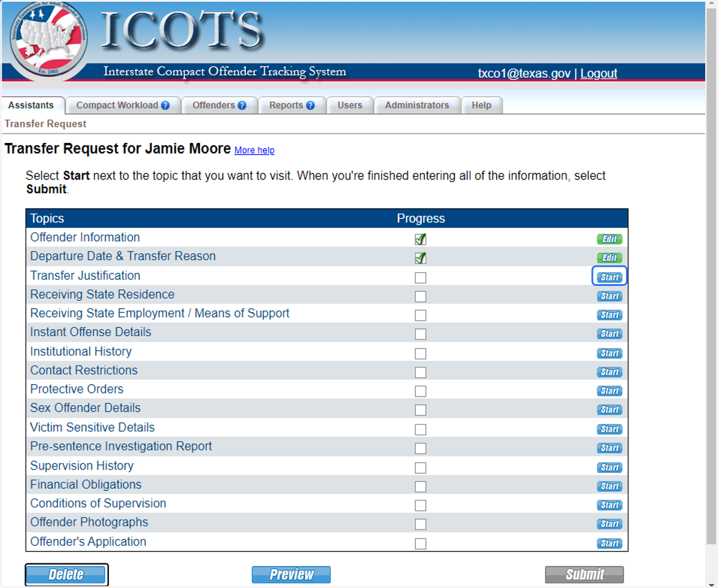718x588 pixels.
Task: Click the Offender Photographs topic name
Action: (89, 522)
